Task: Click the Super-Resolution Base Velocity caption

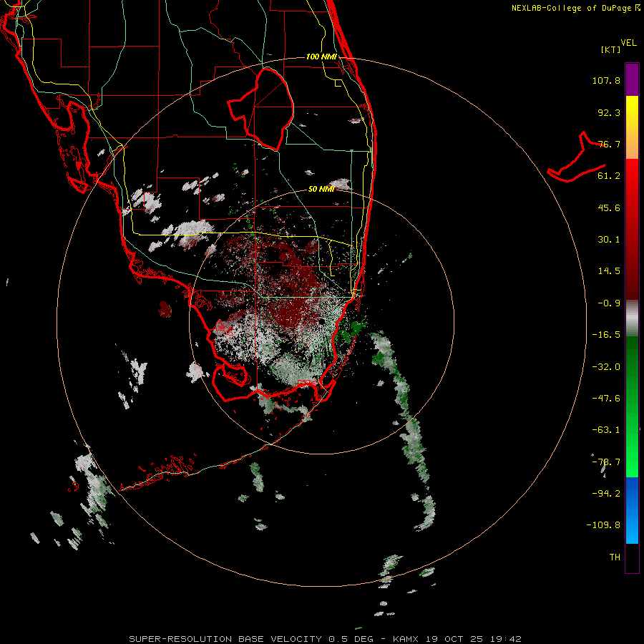Action: (x=325, y=639)
